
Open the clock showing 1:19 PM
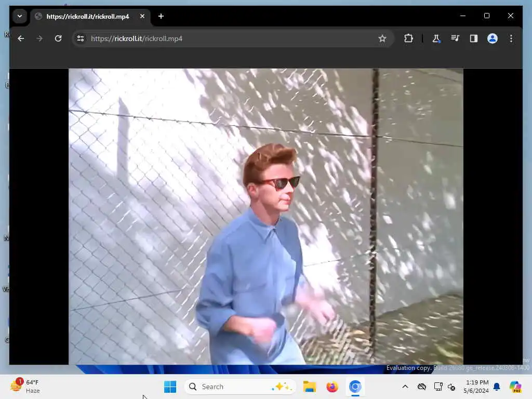476,387
